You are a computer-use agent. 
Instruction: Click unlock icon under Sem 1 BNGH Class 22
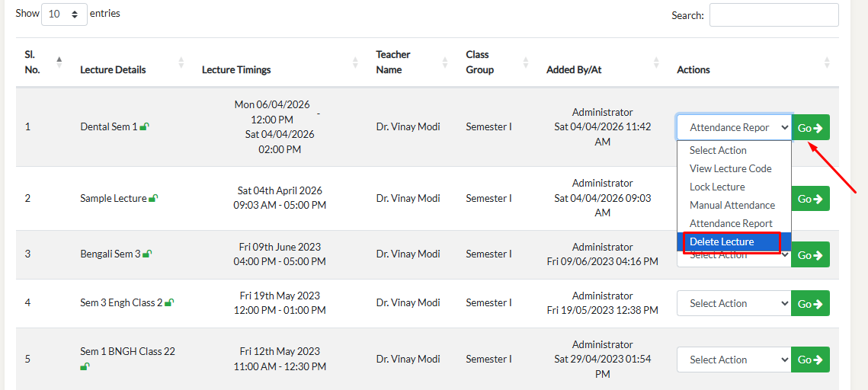point(85,367)
